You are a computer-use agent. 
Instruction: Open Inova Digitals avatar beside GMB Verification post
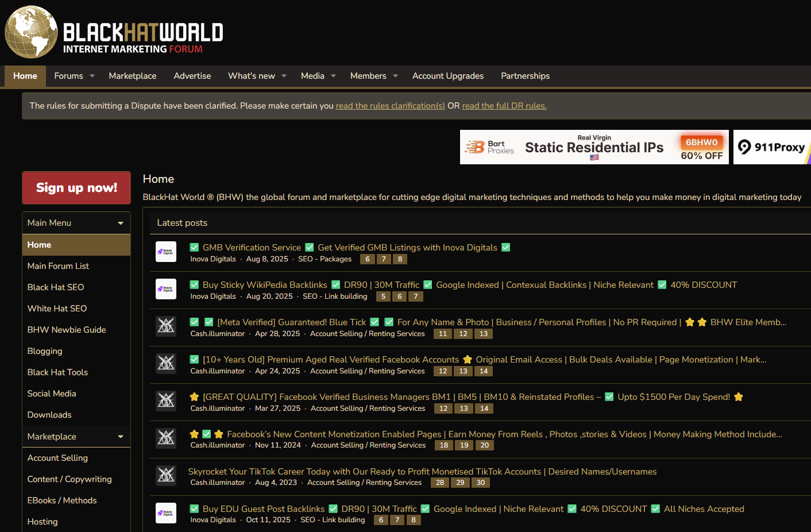tap(166, 252)
